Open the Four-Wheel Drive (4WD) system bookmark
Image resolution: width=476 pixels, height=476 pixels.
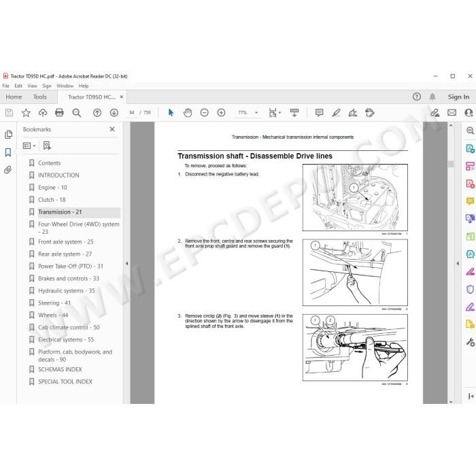[x=79, y=228]
